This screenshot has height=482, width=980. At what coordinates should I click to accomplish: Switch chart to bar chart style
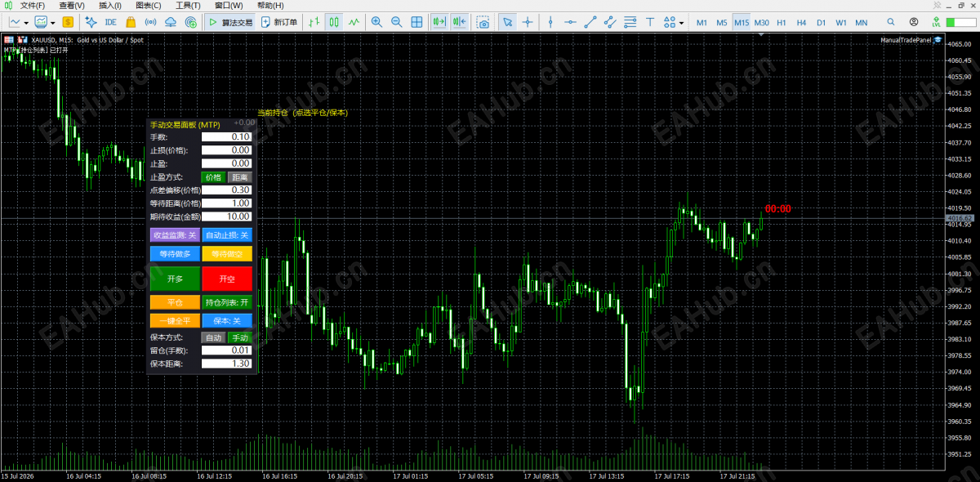pyautogui.click(x=314, y=22)
